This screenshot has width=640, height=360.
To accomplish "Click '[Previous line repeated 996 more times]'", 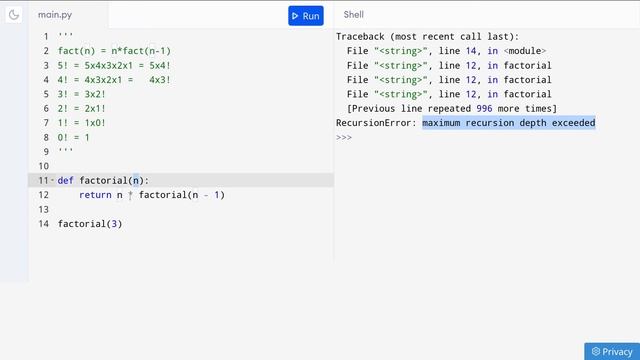I will click(452, 109).
